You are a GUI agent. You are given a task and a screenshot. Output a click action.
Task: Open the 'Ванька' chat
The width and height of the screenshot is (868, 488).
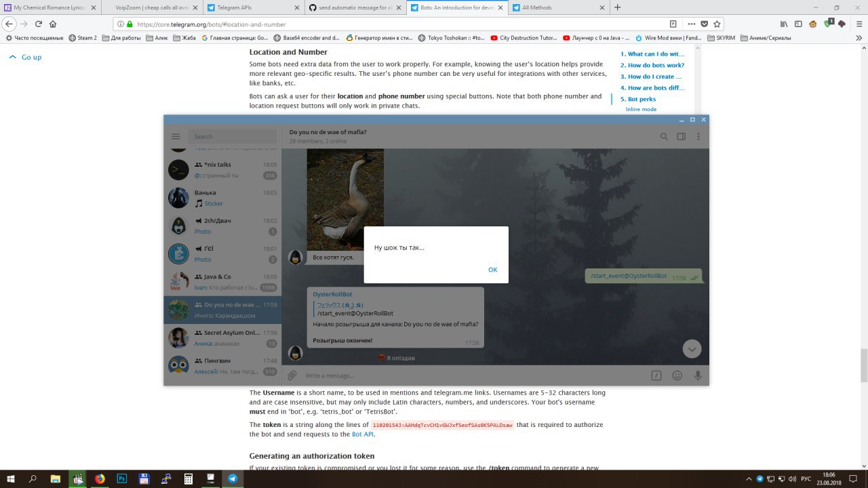point(222,197)
